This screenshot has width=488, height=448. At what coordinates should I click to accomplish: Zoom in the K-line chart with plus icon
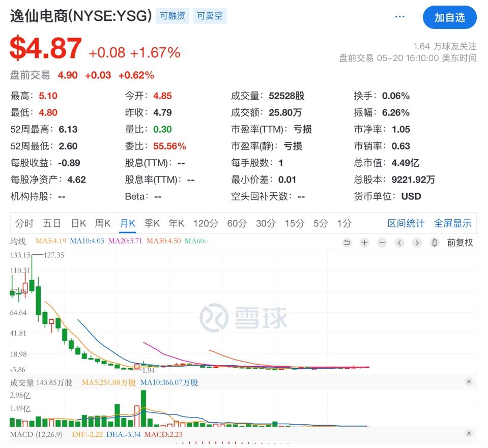pos(364,243)
